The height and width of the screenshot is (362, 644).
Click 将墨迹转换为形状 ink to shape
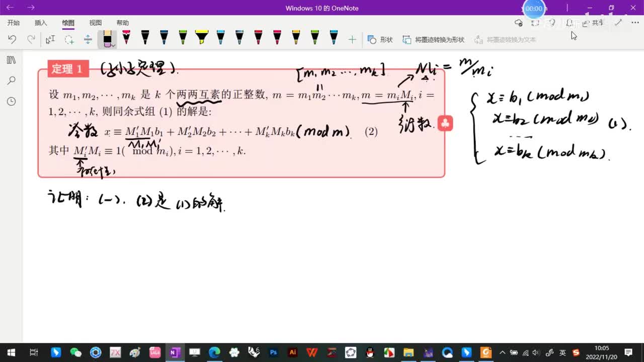pyautogui.click(x=433, y=39)
